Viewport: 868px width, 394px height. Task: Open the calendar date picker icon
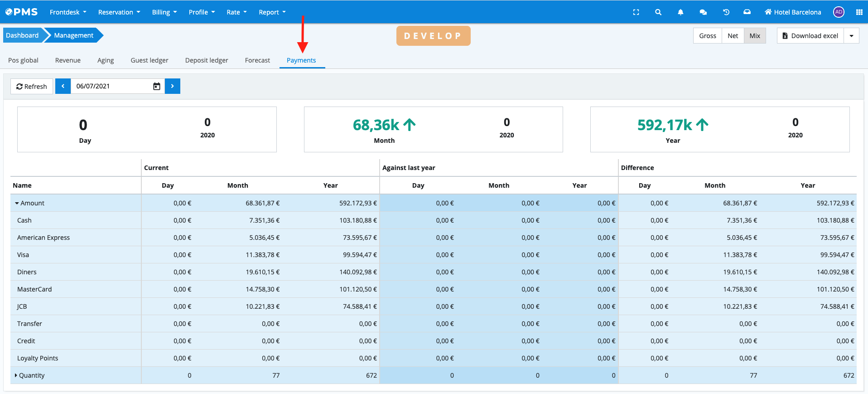(x=157, y=86)
